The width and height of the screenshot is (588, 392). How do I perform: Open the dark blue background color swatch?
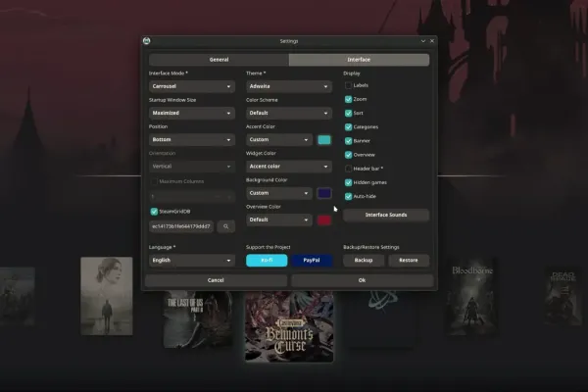click(324, 193)
